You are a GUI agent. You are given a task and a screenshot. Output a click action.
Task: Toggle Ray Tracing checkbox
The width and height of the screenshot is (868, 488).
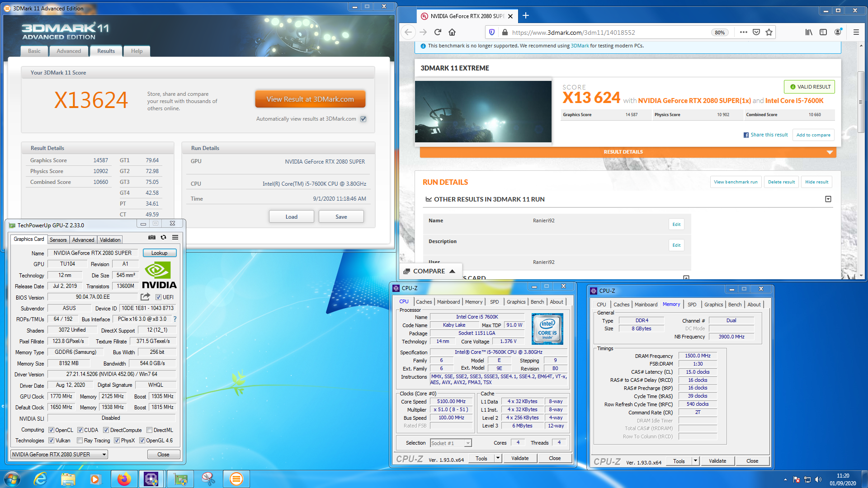coord(80,441)
